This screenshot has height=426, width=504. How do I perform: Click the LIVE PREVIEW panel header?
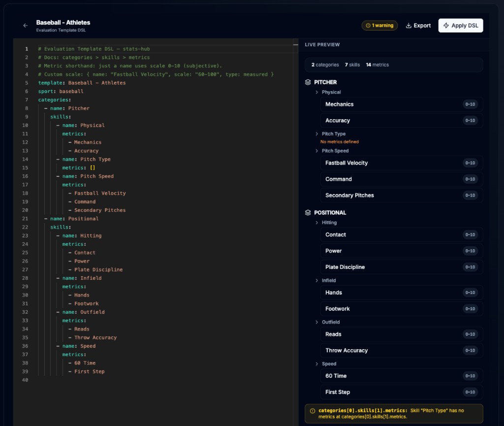322,45
